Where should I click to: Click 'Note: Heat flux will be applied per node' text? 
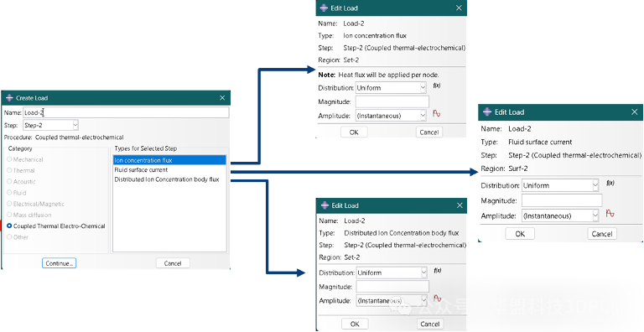(x=379, y=75)
